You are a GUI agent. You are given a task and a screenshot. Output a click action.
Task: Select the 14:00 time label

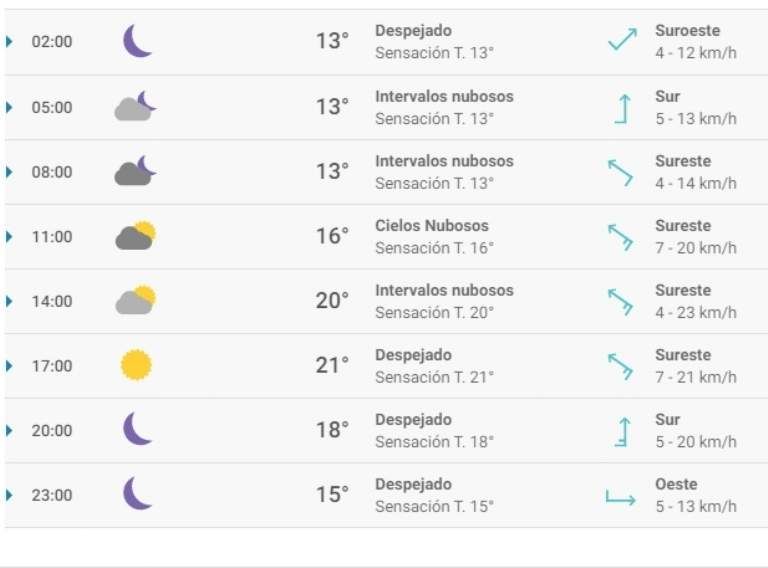(x=52, y=302)
